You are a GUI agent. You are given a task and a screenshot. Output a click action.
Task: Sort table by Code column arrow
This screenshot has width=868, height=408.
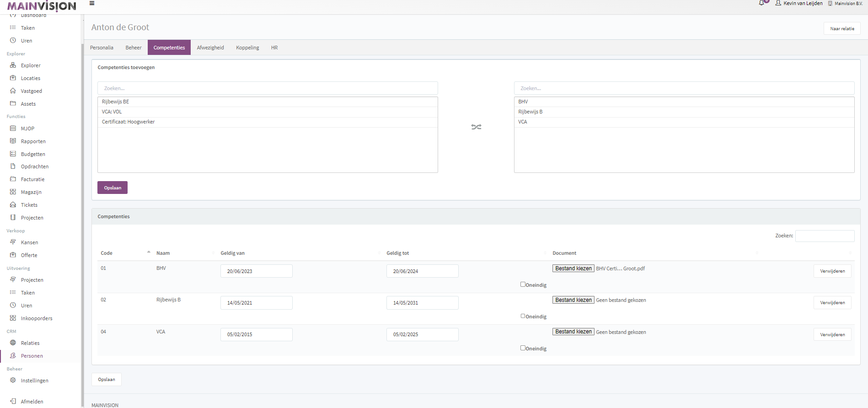[x=149, y=252]
